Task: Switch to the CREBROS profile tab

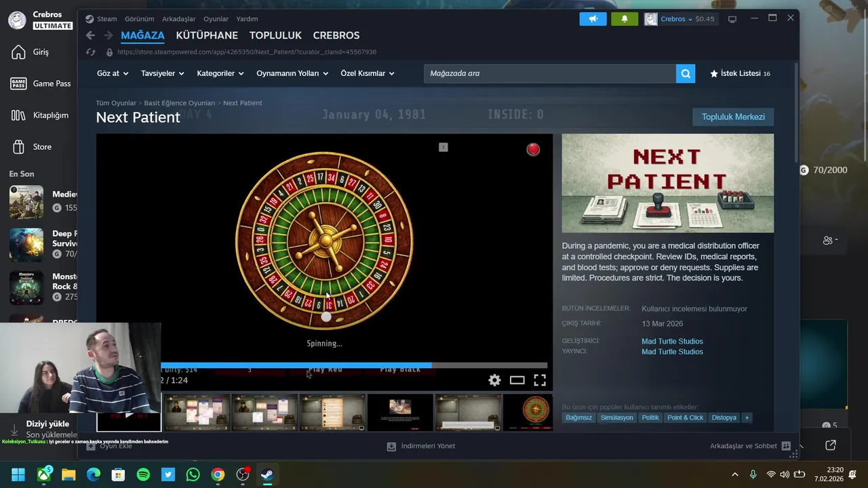Action: point(336,35)
